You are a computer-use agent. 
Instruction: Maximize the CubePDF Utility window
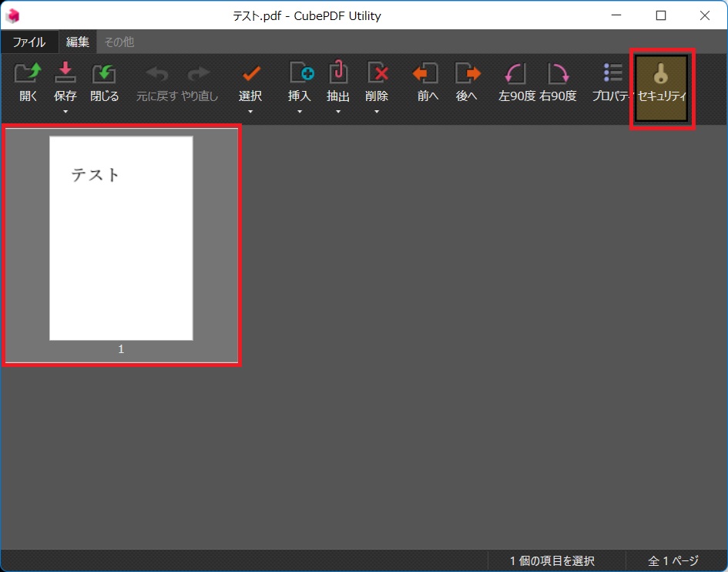(x=661, y=15)
